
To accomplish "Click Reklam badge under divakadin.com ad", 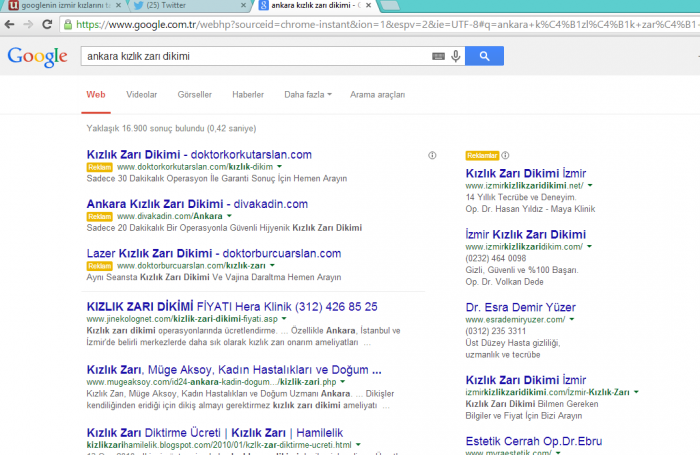I will (99, 217).
